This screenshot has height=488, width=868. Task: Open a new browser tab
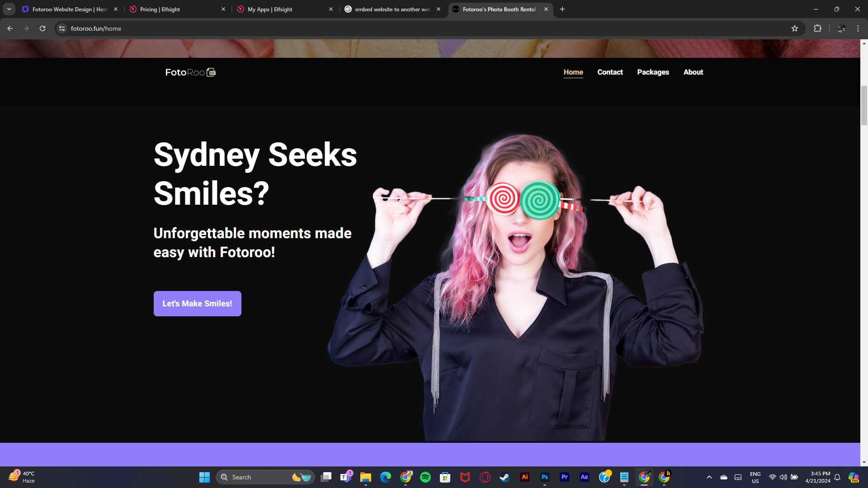tap(562, 9)
